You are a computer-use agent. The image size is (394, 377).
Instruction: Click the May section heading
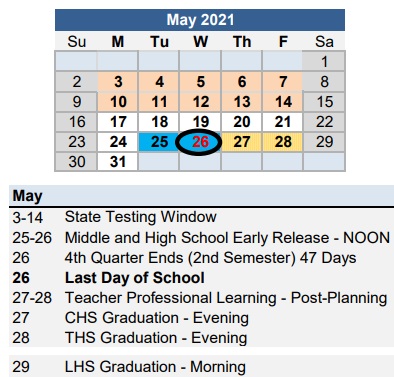pyautogui.click(x=27, y=196)
